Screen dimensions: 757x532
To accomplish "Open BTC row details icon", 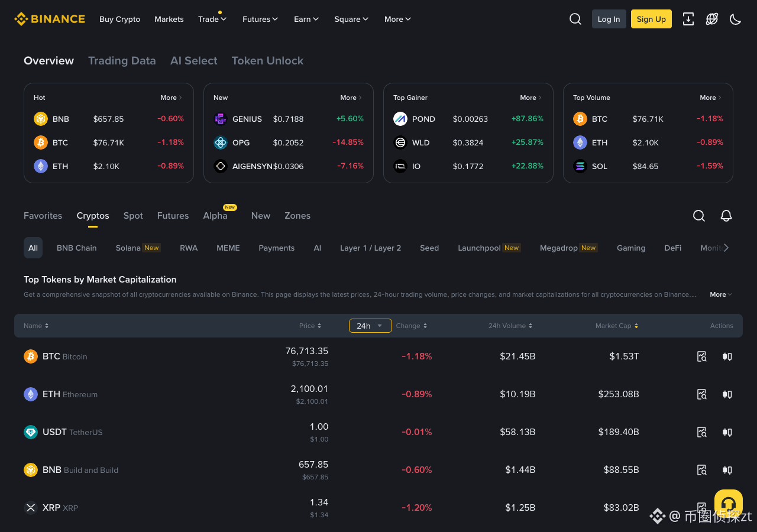I will coord(702,356).
